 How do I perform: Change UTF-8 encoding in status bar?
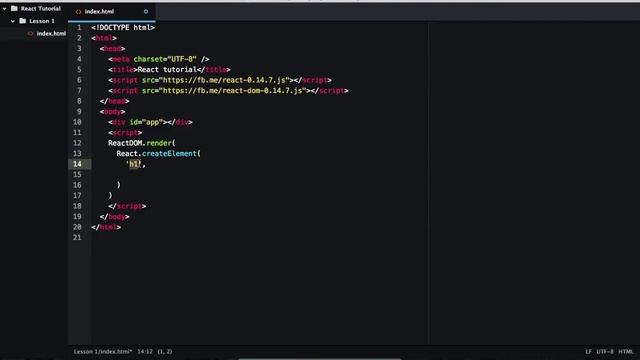[605, 351]
